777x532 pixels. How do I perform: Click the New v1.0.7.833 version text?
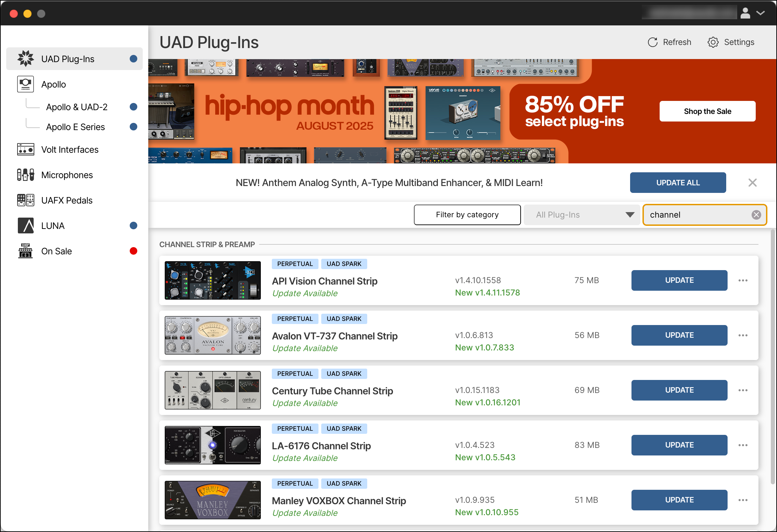[485, 348]
